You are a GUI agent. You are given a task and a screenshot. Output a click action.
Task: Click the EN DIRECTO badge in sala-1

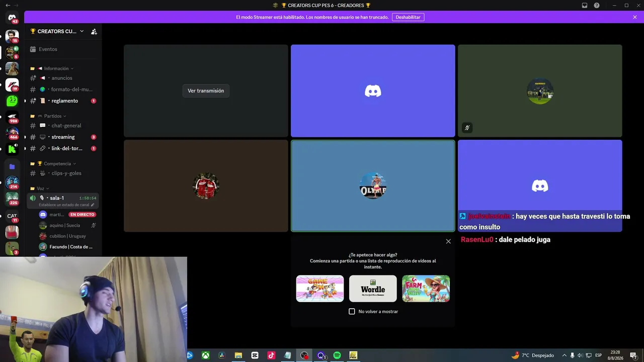coord(83,215)
